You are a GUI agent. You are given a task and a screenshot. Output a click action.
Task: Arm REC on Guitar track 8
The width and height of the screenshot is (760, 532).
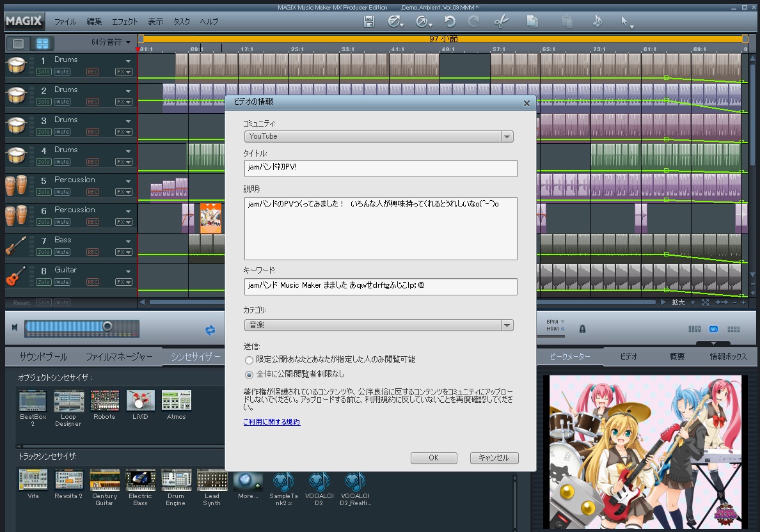point(93,282)
